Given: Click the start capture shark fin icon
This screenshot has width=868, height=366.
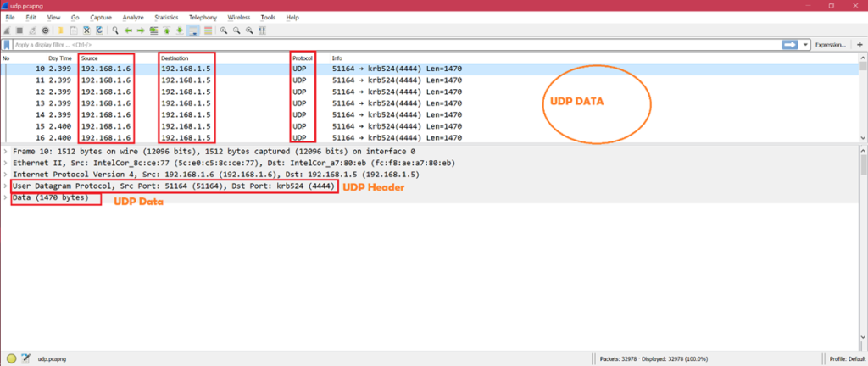Looking at the screenshot, I should pos(7,30).
